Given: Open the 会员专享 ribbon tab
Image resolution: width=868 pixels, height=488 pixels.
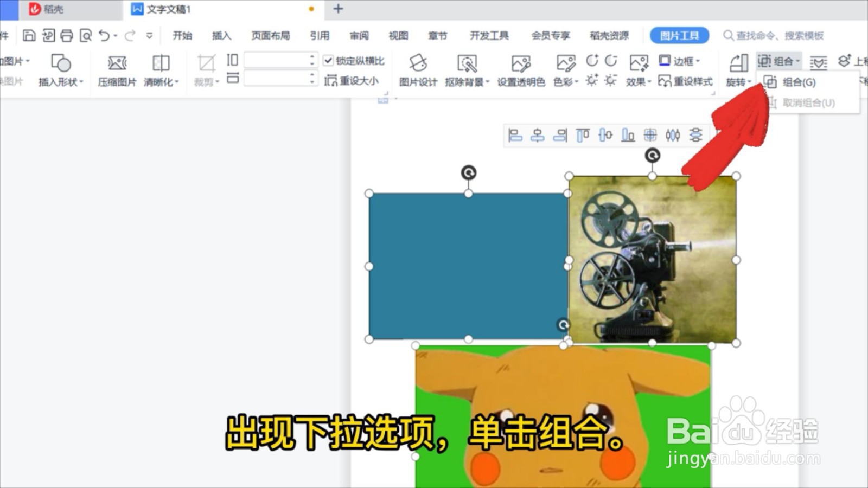Looking at the screenshot, I should coord(551,36).
